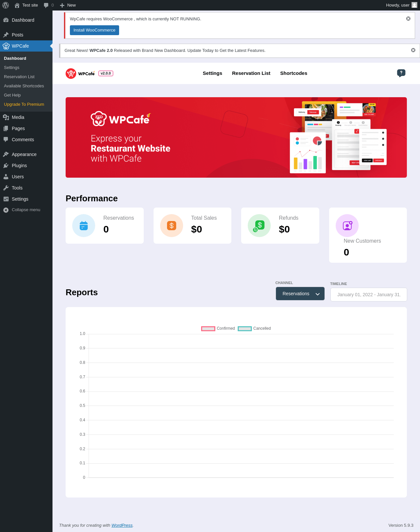Dismiss the WPCafe 2.0 news notice
Viewport: 420px width, 532px height.
click(413, 50)
